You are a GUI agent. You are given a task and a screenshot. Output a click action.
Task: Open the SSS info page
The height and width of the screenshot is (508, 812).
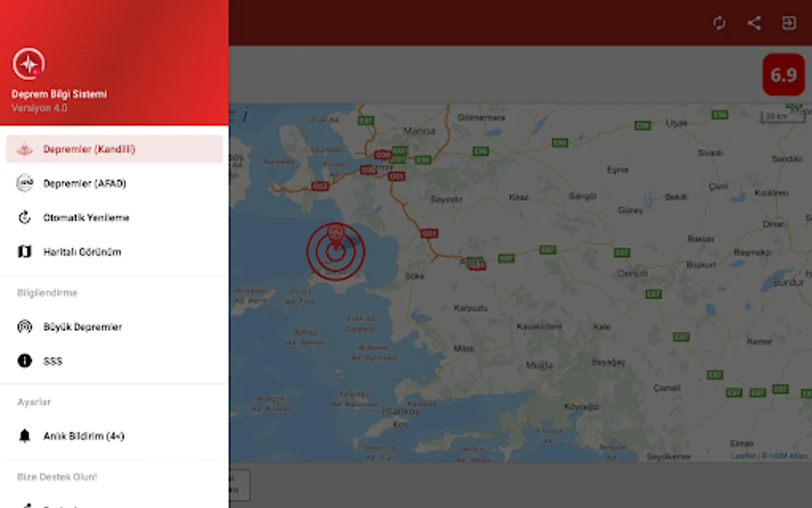pos(114,361)
